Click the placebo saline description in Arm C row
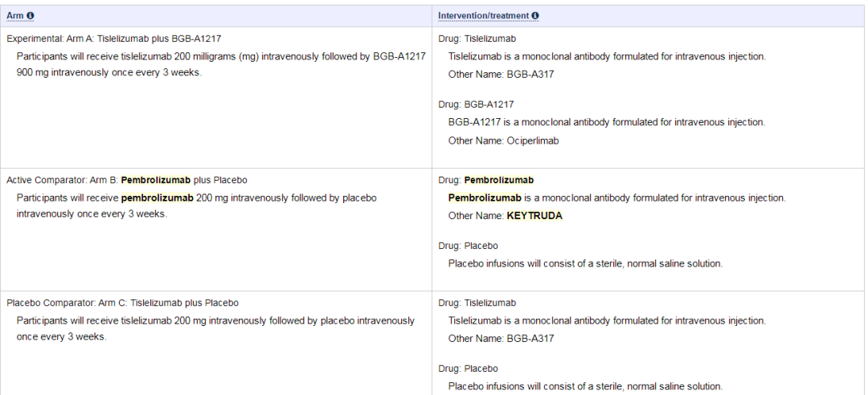868x395 pixels. coord(586,386)
